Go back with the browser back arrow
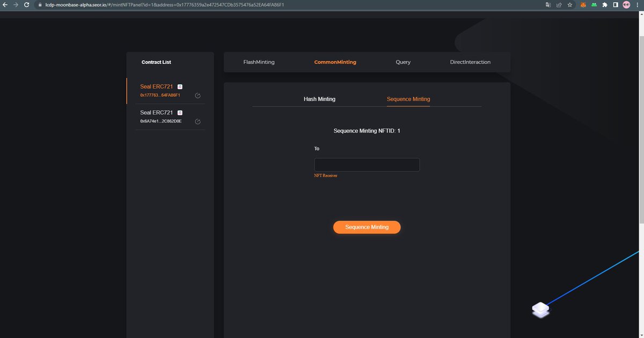The width and height of the screenshot is (644, 338). (5, 4)
